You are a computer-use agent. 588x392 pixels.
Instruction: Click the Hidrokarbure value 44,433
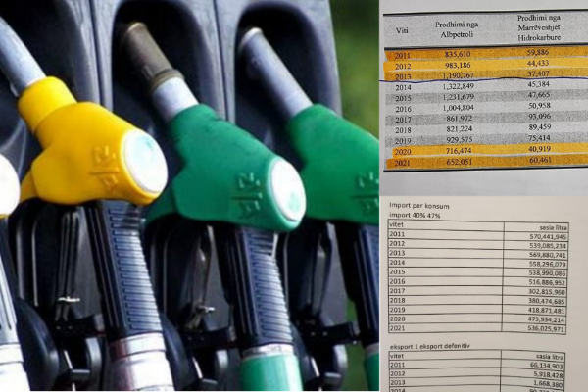point(538,63)
